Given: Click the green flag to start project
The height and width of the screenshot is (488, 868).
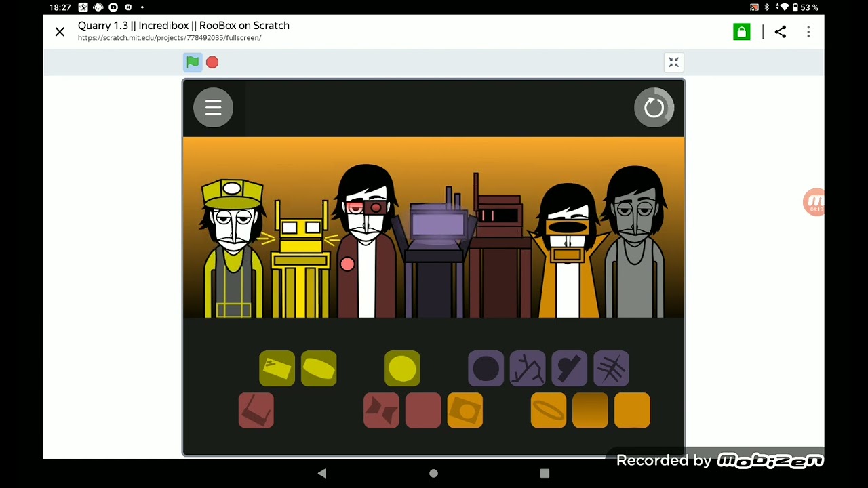Looking at the screenshot, I should (x=193, y=62).
